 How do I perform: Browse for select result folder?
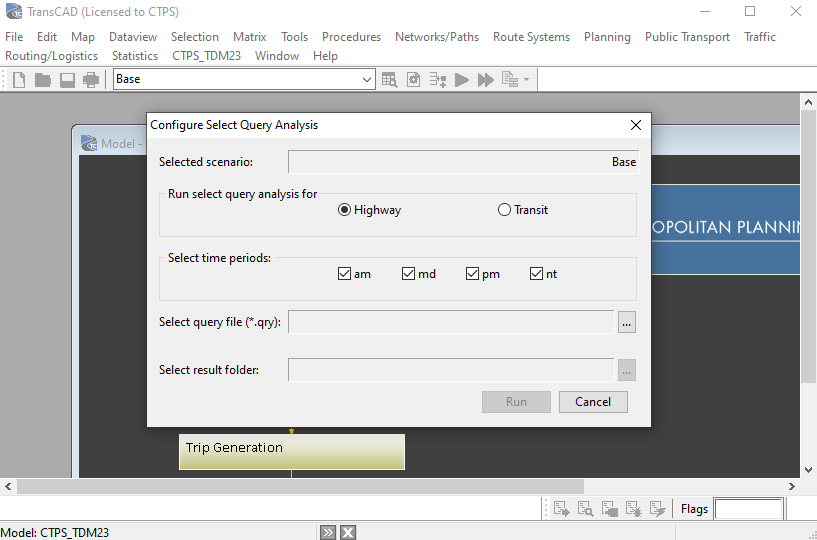coord(627,370)
